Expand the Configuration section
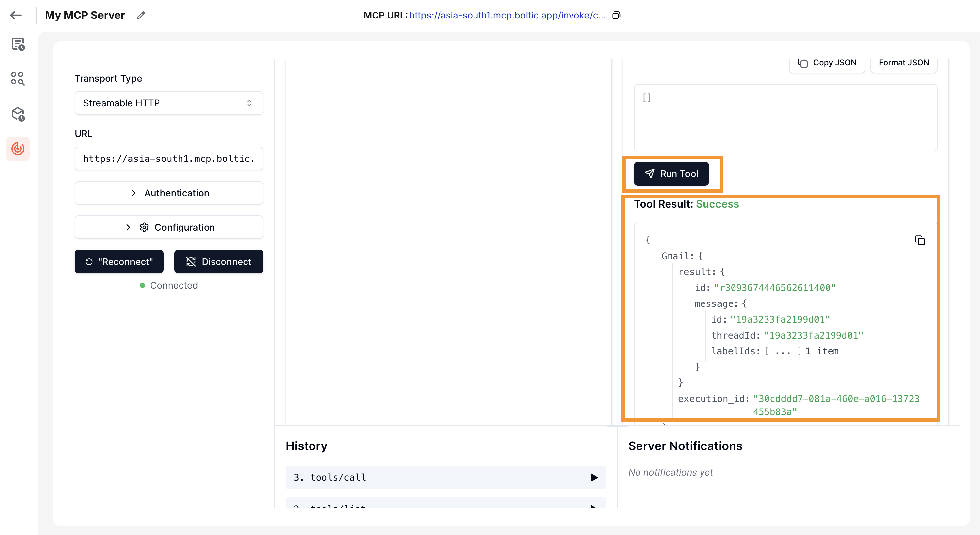Image resolution: width=980 pixels, height=535 pixels. pyautogui.click(x=169, y=227)
